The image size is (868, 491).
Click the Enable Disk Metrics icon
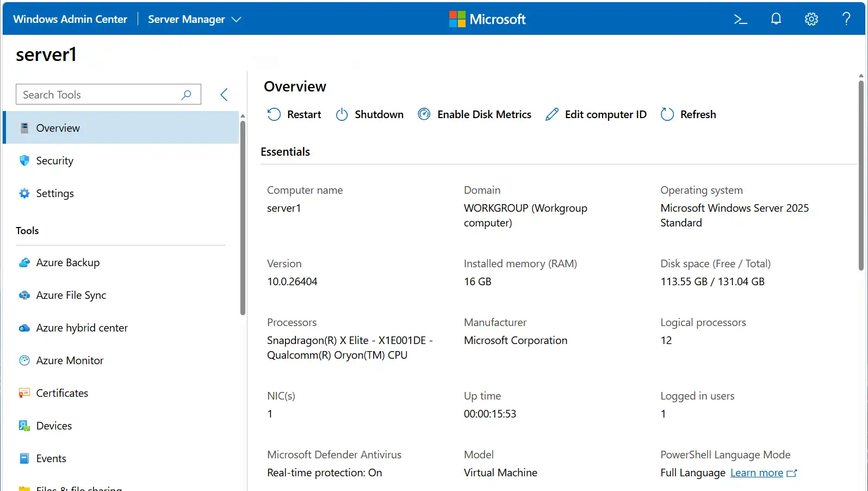(424, 114)
